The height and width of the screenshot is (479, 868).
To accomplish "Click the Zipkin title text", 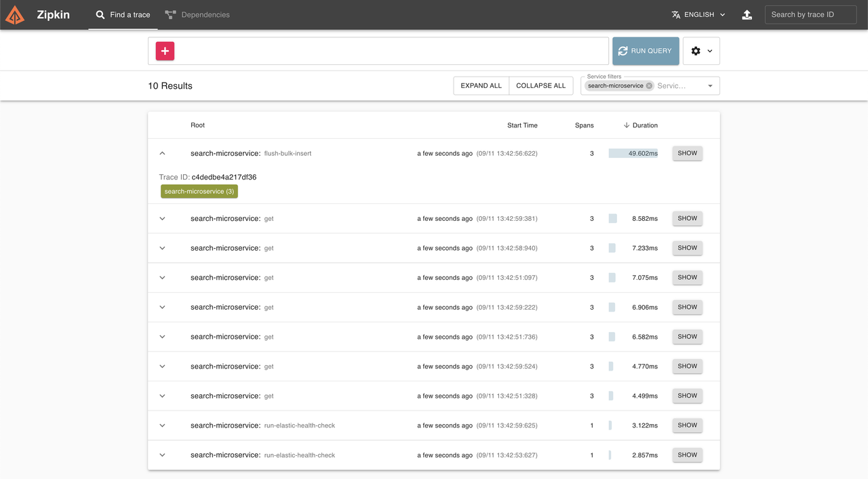I will click(54, 15).
